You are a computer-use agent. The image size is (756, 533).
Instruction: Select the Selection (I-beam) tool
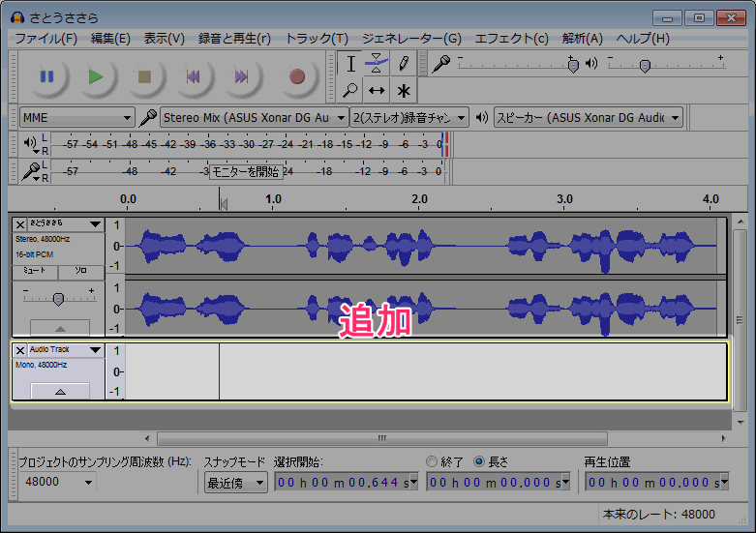click(x=350, y=64)
